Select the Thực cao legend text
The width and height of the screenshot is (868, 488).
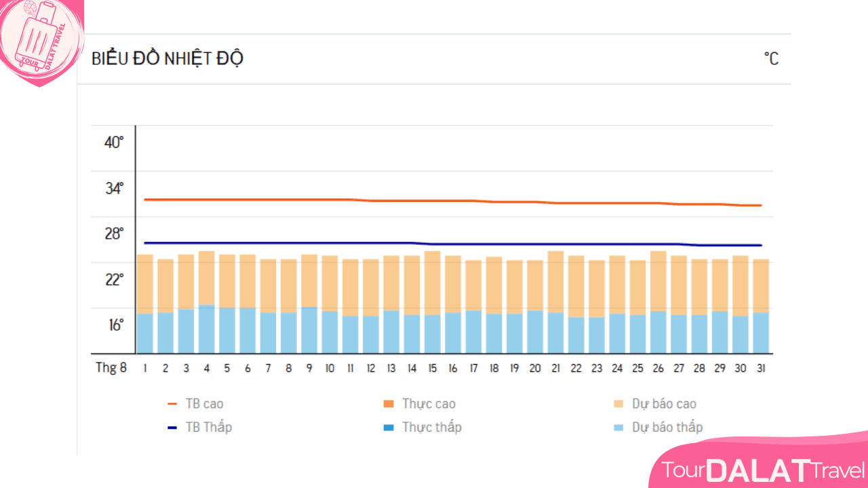click(x=429, y=404)
